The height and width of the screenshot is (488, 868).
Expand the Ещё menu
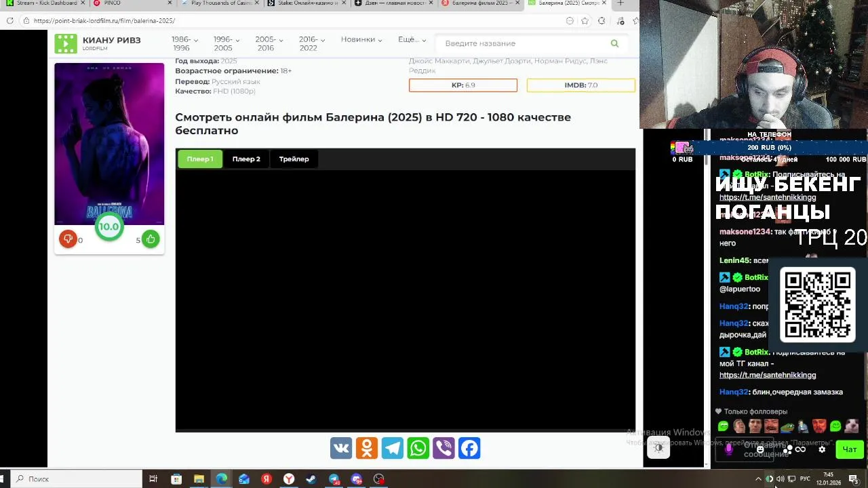(x=412, y=39)
